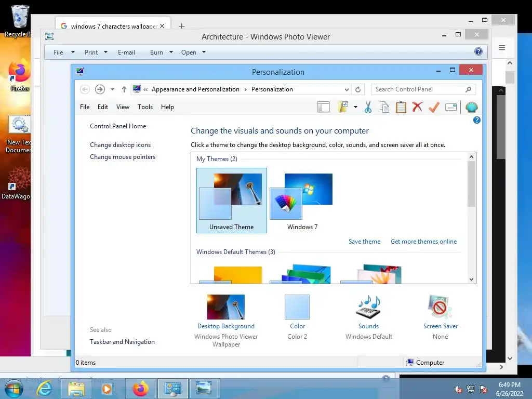Click the Save theme link
This screenshot has width=532, height=399.
(364, 242)
